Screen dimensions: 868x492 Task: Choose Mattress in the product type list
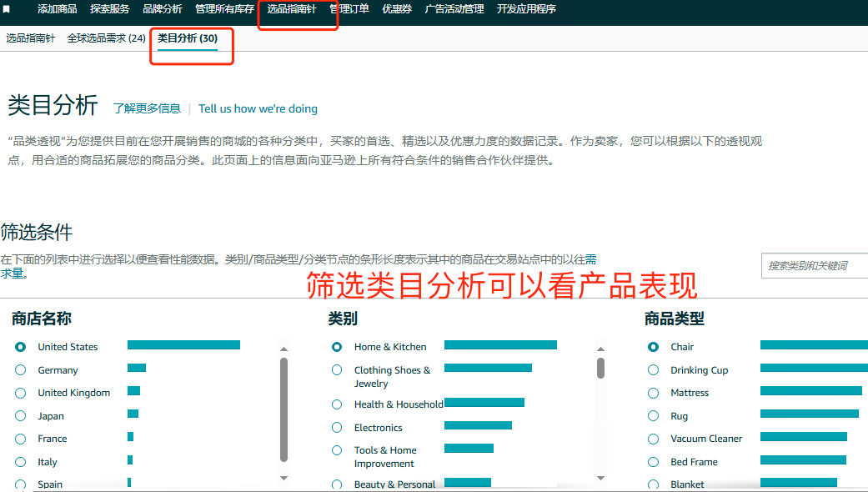653,392
